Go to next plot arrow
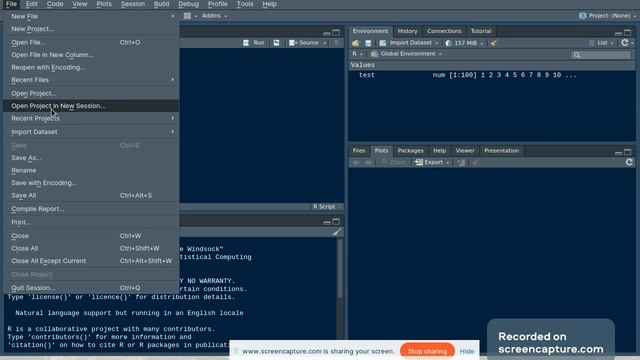The width and height of the screenshot is (640, 360). [x=368, y=162]
